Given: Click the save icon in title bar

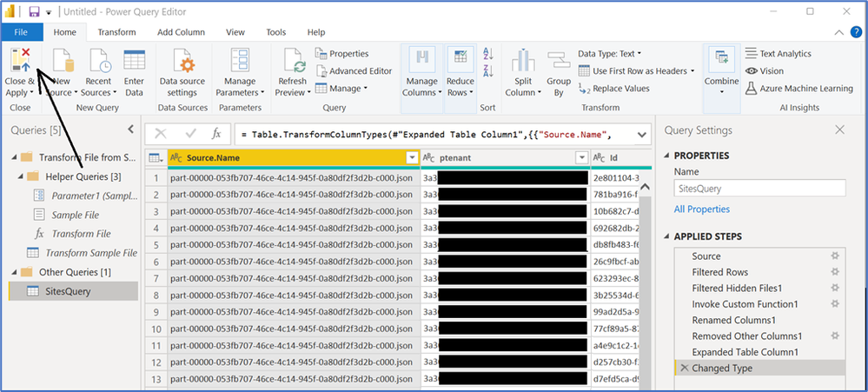Looking at the screenshot, I should click(35, 11).
